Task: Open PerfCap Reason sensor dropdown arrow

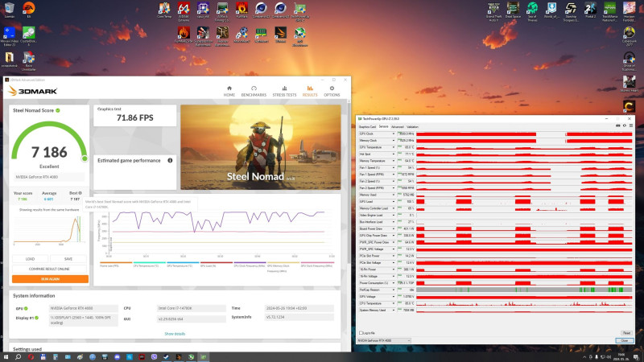Action: [x=394, y=290]
